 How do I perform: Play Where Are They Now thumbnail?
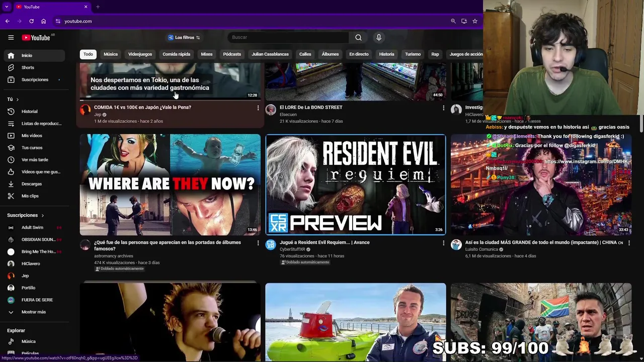pos(170,185)
